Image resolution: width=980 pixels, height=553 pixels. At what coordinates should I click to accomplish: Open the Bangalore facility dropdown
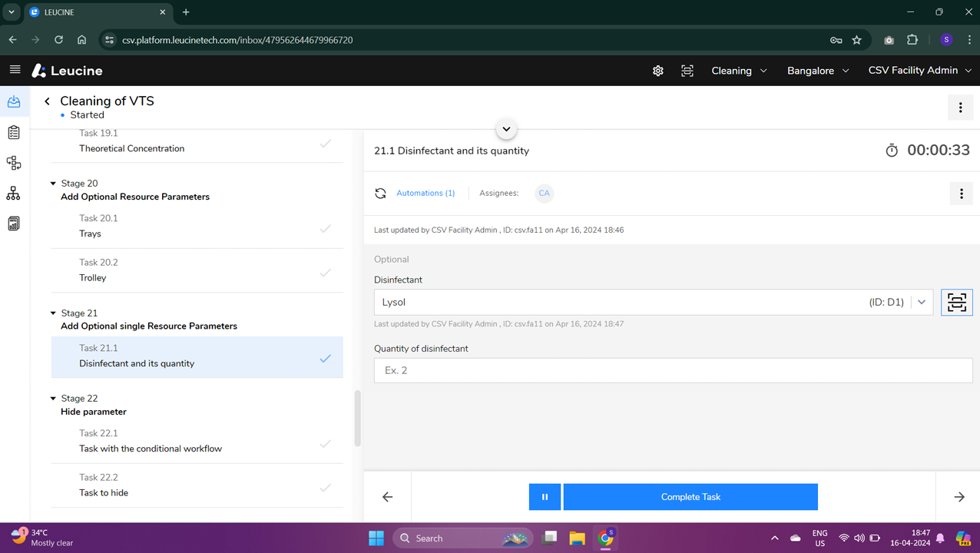(818, 71)
